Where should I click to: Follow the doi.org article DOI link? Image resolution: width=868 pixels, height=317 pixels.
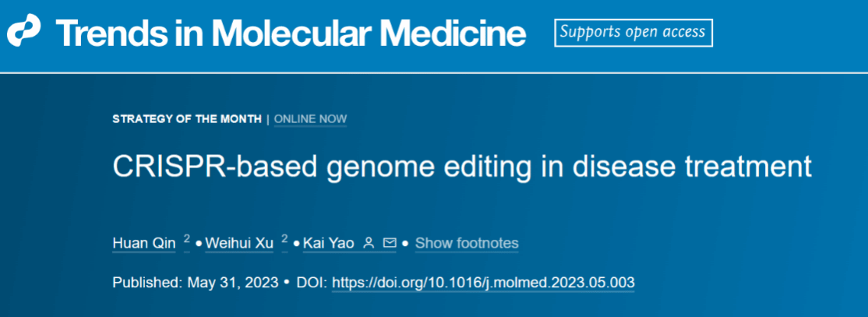point(483,282)
